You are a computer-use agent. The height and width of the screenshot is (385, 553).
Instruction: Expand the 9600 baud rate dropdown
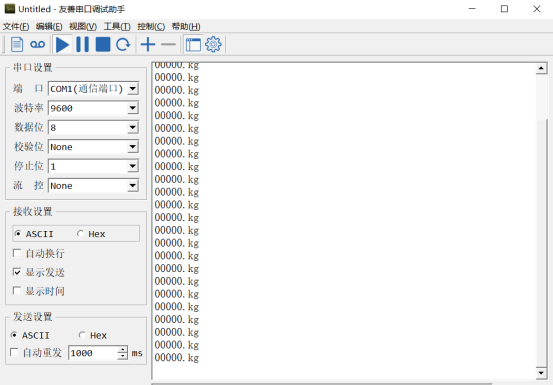133,108
